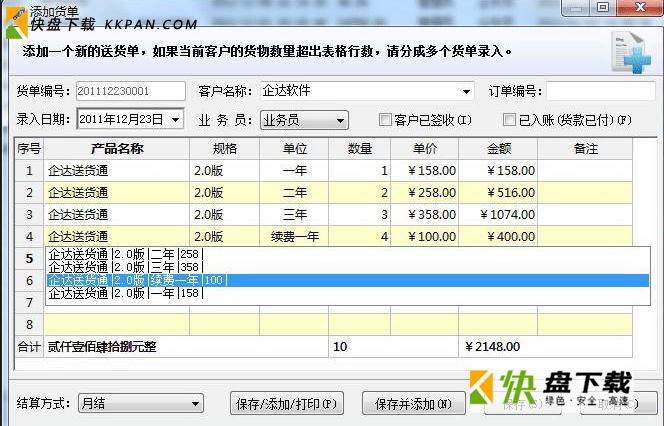Click the 订单编号 input field
This screenshot has width=664, height=426.
601,91
